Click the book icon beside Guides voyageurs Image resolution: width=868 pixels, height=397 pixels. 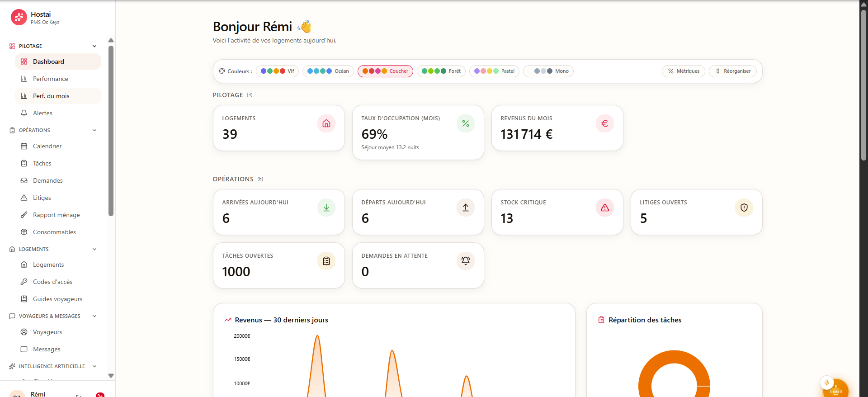click(x=24, y=299)
